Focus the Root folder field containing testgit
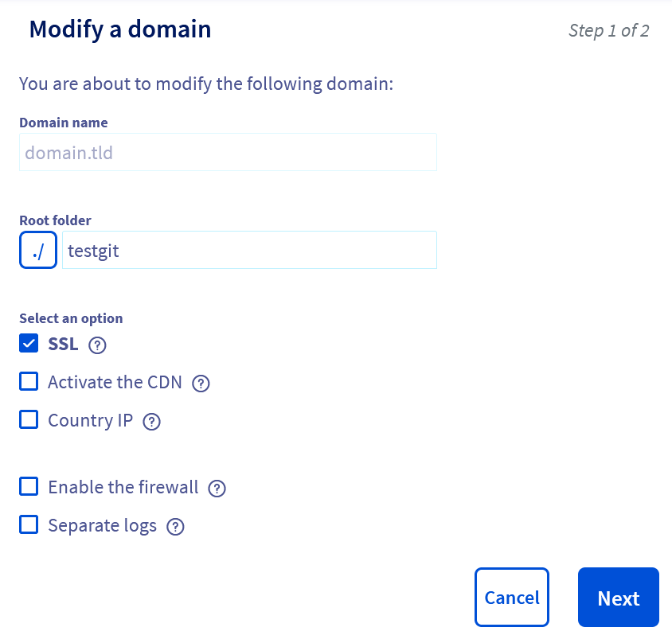Viewport: 672px width, 635px height. (249, 251)
